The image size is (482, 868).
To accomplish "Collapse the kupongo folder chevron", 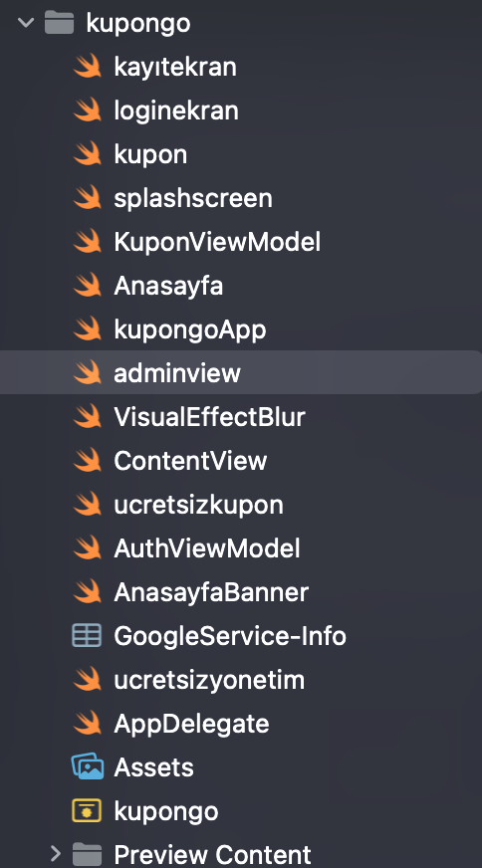I will pyautogui.click(x=26, y=23).
